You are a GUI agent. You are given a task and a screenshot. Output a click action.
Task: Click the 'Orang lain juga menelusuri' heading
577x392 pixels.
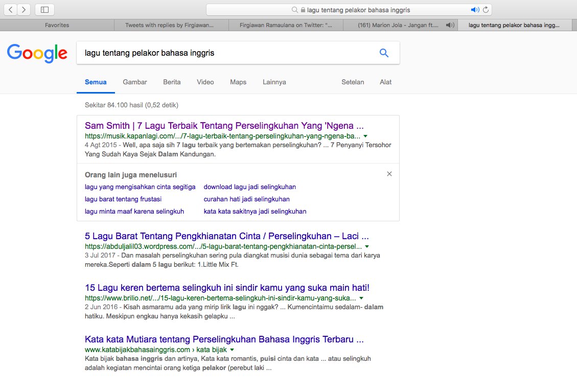point(131,175)
